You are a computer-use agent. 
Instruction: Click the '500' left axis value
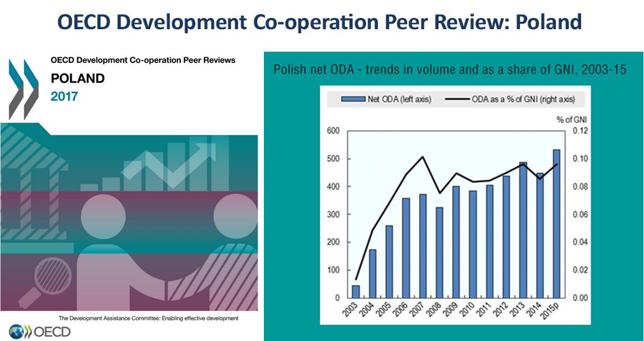pos(333,159)
